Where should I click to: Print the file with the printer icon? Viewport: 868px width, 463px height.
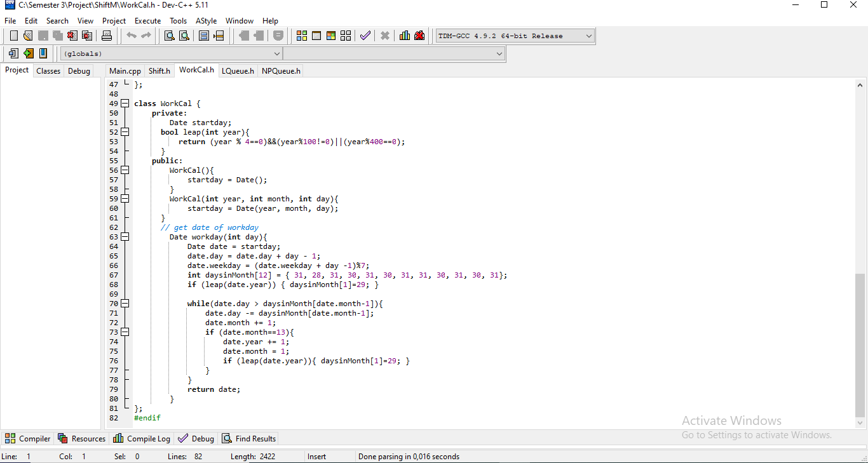pyautogui.click(x=107, y=36)
